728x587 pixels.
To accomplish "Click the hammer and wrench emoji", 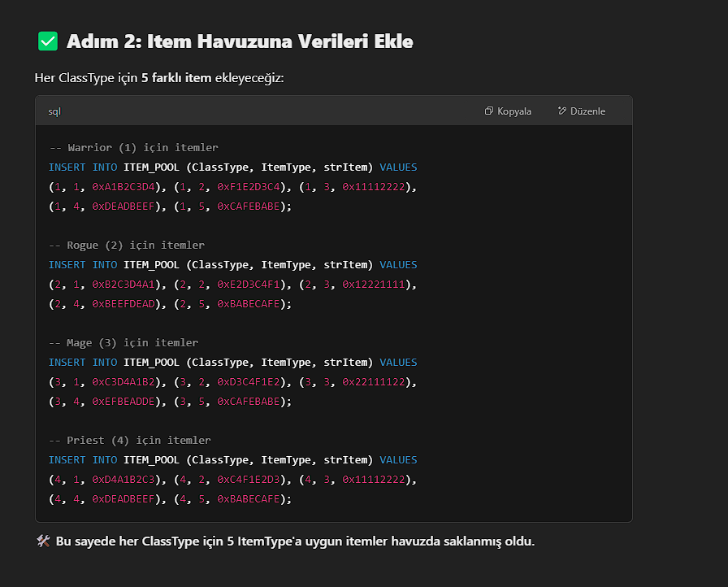I will click(43, 541).
